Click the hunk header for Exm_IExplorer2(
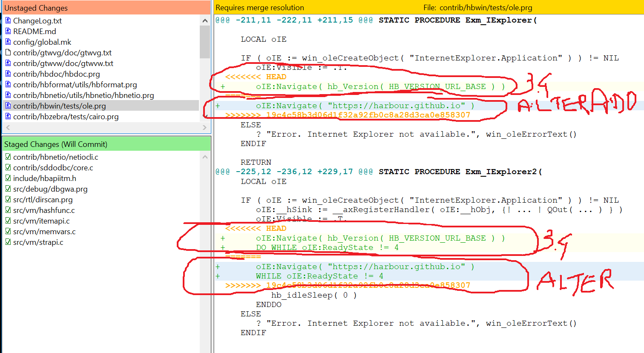644x353 pixels. 379,172
